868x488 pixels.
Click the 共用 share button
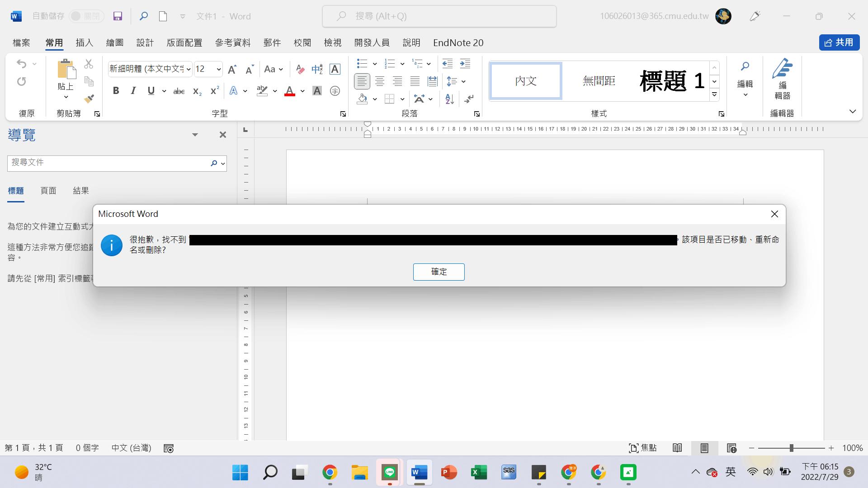(839, 42)
